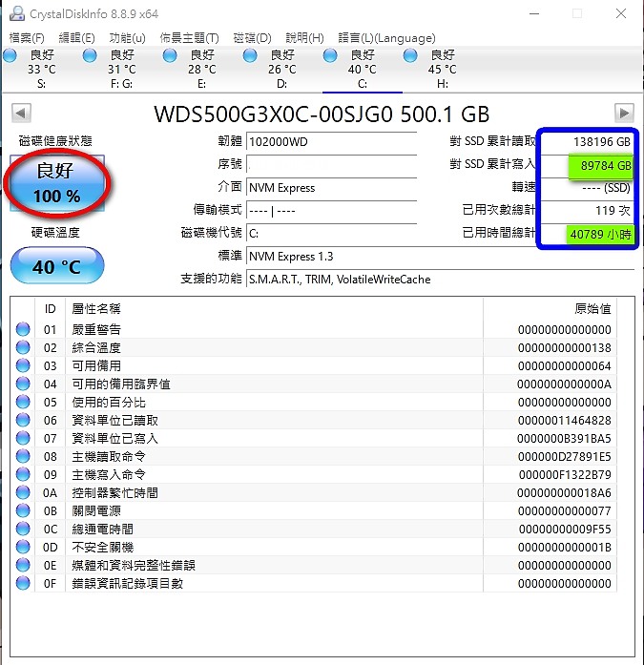The width and height of the screenshot is (644, 665).
Task: Click status icon of row 02 綜合溫度
Action: [x=23, y=347]
